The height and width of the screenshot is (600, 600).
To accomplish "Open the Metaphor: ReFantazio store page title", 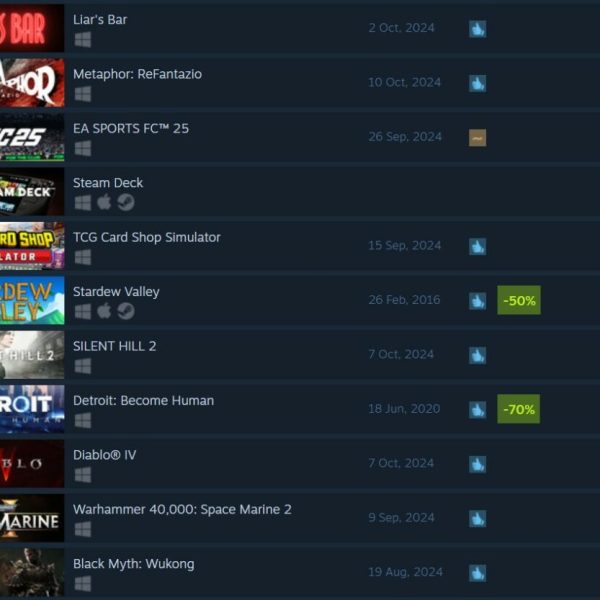I will [137, 74].
